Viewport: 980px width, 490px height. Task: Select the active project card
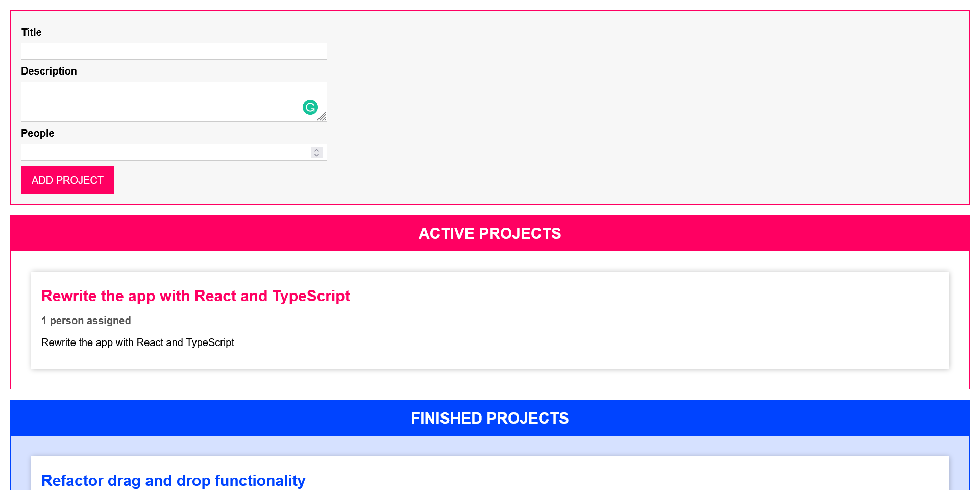(x=489, y=320)
